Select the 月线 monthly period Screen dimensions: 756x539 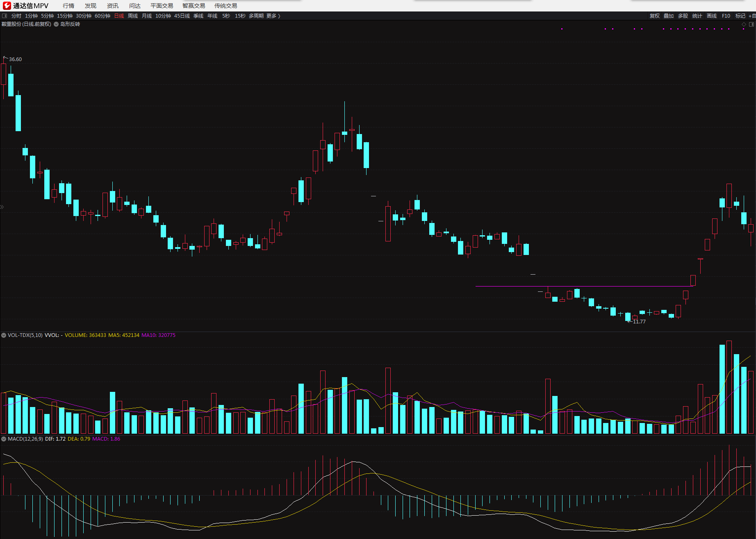tap(147, 16)
